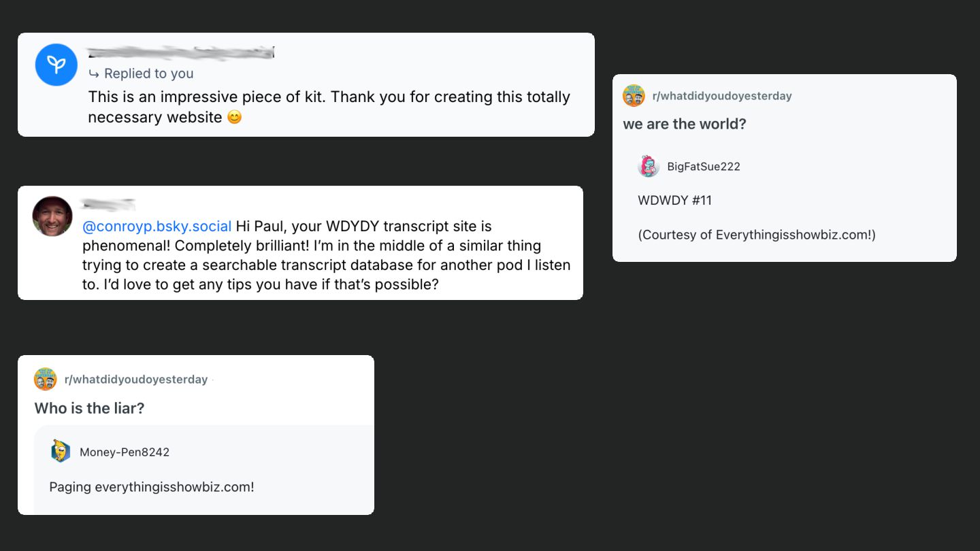Open the "we are the world?" post title
Viewport: 980px width, 551px height.
point(685,124)
